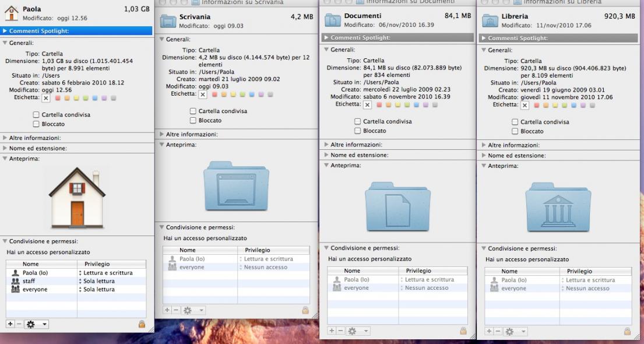
Task: Click the minus button in Libreria window
Action: tap(498, 331)
